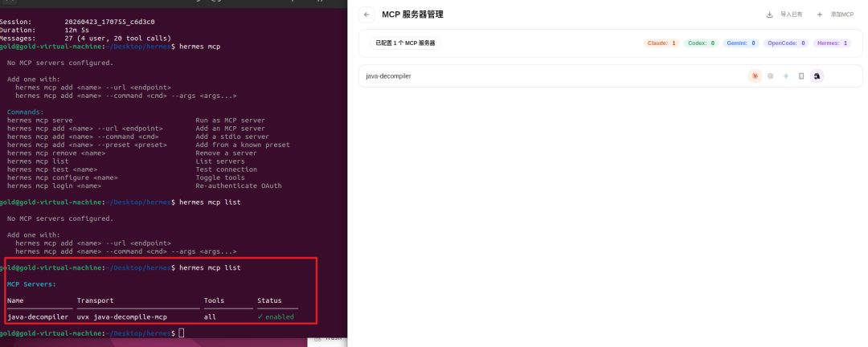Click 'hermes mcp login <name>' command line

tap(55, 186)
